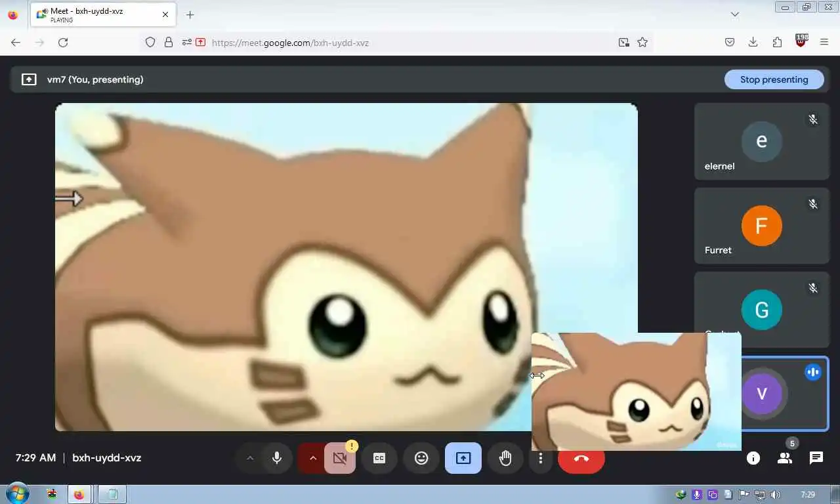The height and width of the screenshot is (504, 840).
Task: Open picture-in-picture icon in address bar
Action: 623,43
